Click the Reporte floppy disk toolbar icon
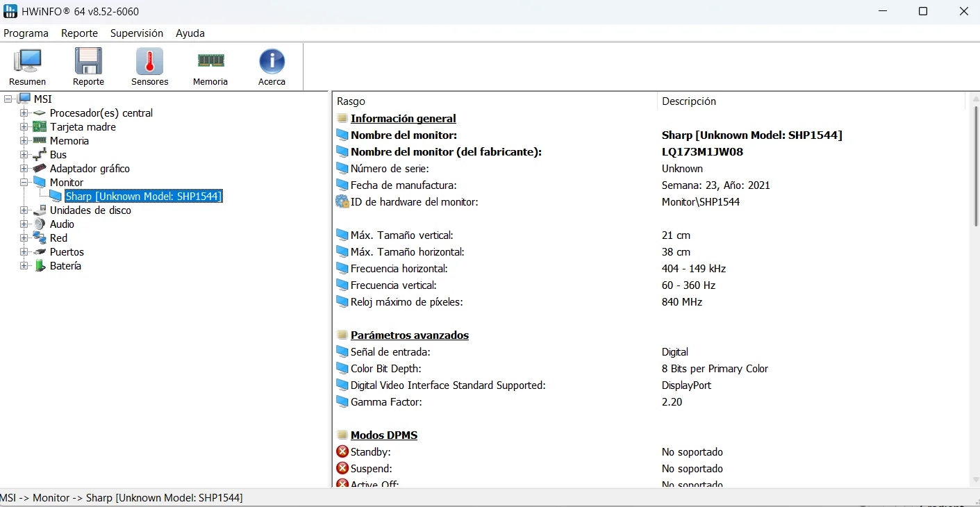This screenshot has width=980, height=507. [88, 61]
